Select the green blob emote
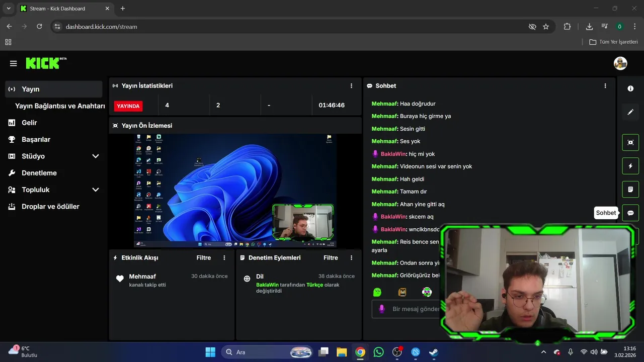644x362 pixels. [x=377, y=292]
